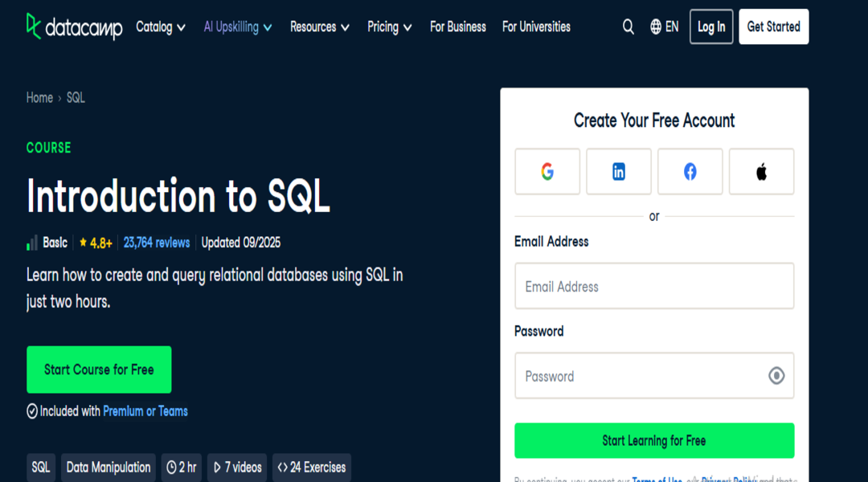Click the checkmark beside Included with

32,411
